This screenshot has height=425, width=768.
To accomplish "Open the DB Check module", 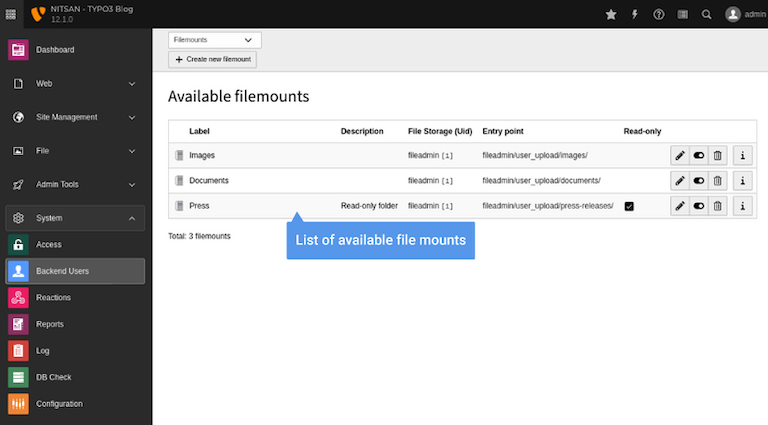I will tap(53, 377).
